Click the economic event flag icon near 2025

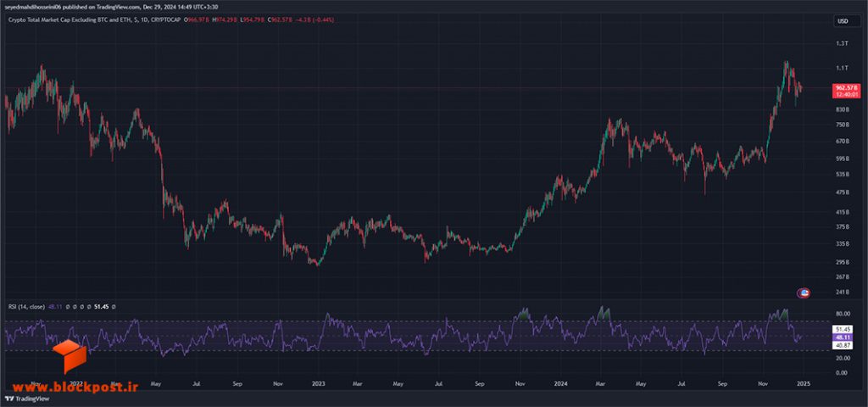(805, 293)
